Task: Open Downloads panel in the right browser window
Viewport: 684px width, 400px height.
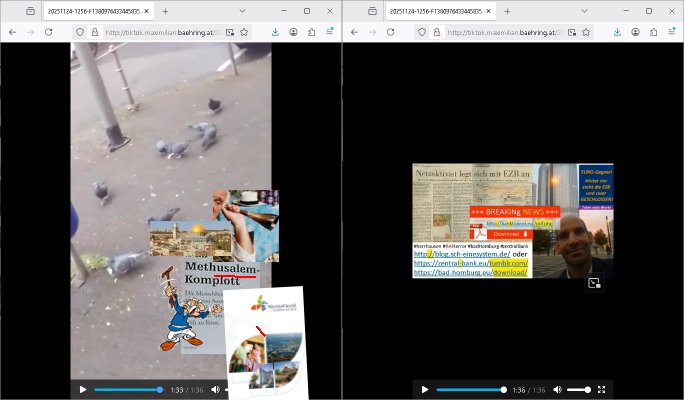Action: tap(617, 32)
